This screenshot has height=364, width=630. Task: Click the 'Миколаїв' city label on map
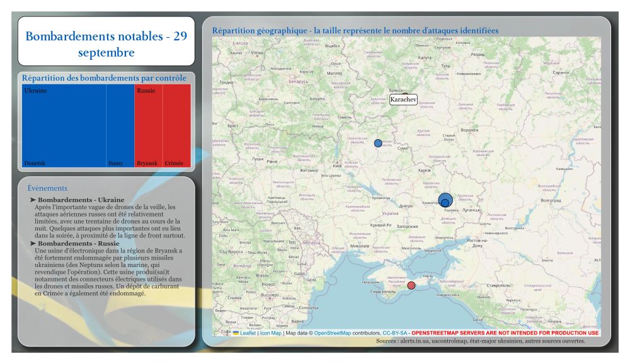[360, 246]
